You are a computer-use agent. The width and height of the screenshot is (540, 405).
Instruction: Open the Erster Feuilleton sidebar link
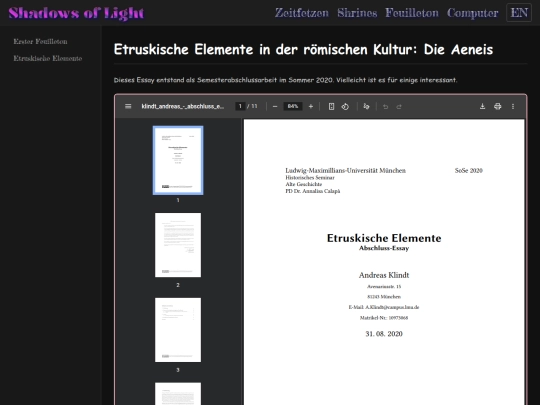point(40,41)
